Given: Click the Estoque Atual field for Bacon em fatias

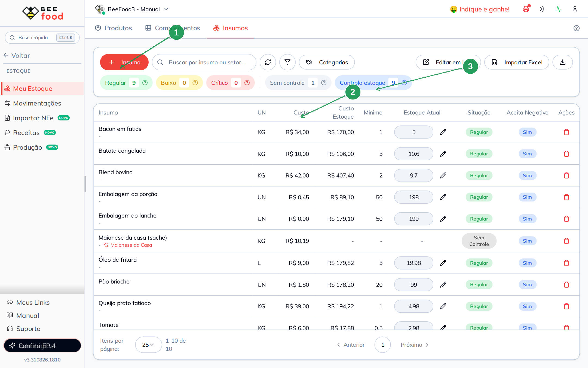Looking at the screenshot, I should 414,132.
